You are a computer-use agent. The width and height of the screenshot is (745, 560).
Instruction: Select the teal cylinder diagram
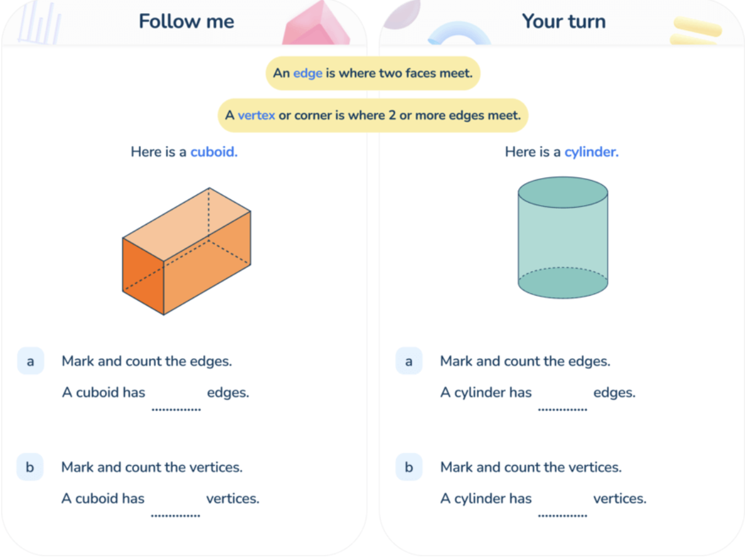(x=563, y=238)
